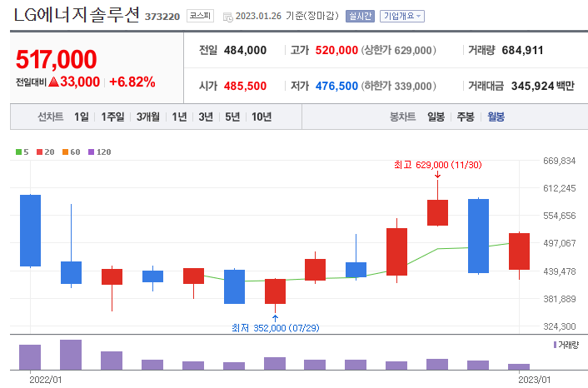
Task: Select the 3년 line chart tab
Action: [206, 117]
